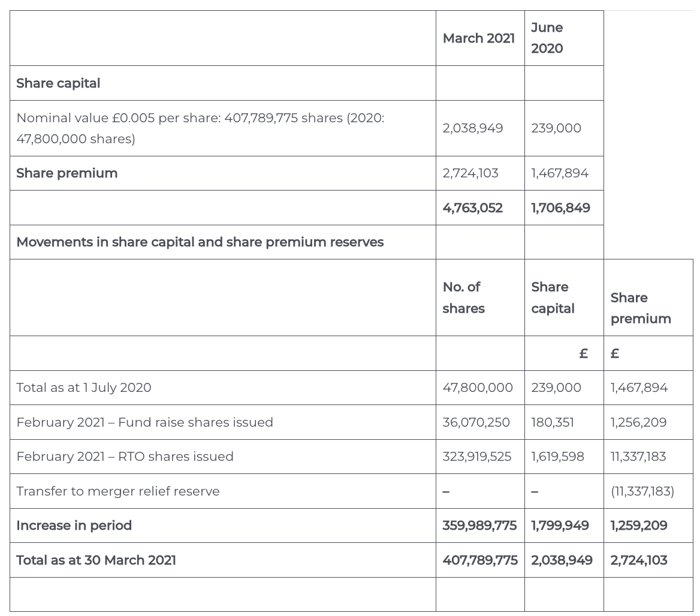Click the "Share premium" column header in movements table
Screen dimensions: 700x616
pyautogui.click(x=640, y=308)
